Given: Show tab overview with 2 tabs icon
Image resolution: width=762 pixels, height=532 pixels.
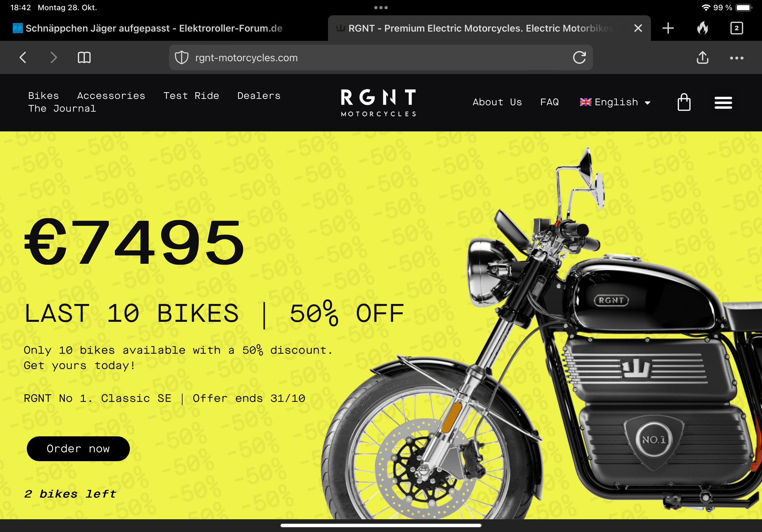Looking at the screenshot, I should pyautogui.click(x=736, y=28).
